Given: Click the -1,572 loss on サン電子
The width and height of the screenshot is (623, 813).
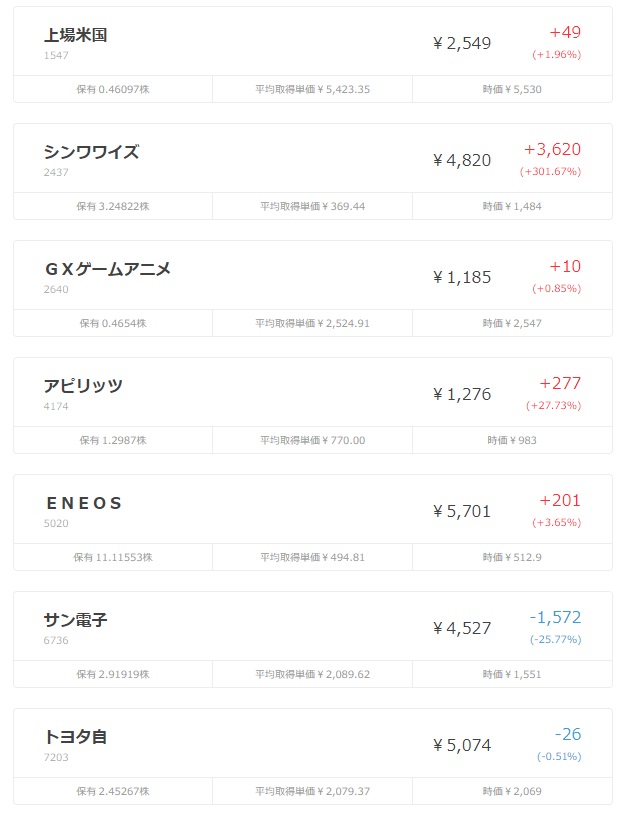Looking at the screenshot, I should [555, 617].
